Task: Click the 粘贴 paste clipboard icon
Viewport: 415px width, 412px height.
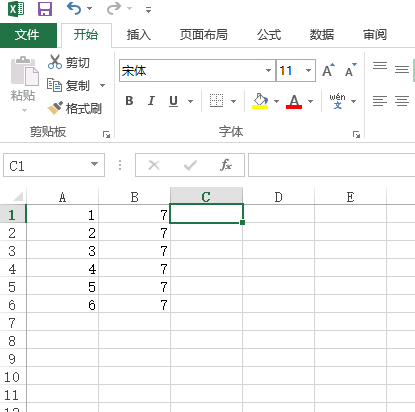Action: [24, 71]
